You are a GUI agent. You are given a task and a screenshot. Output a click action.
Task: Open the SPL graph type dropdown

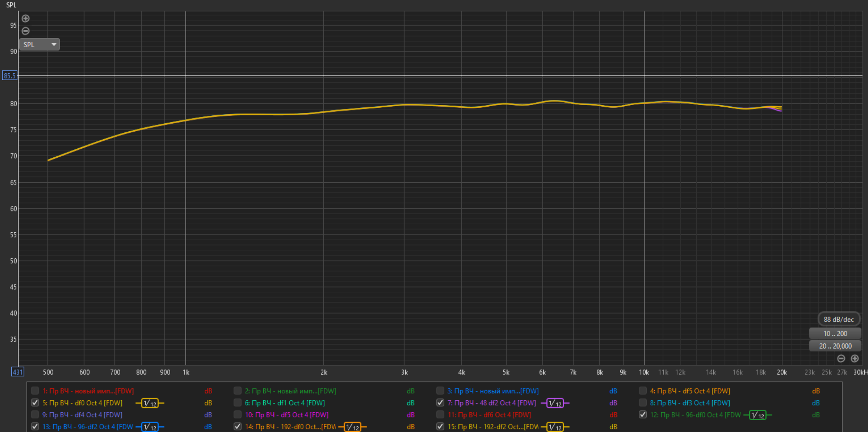coord(39,45)
